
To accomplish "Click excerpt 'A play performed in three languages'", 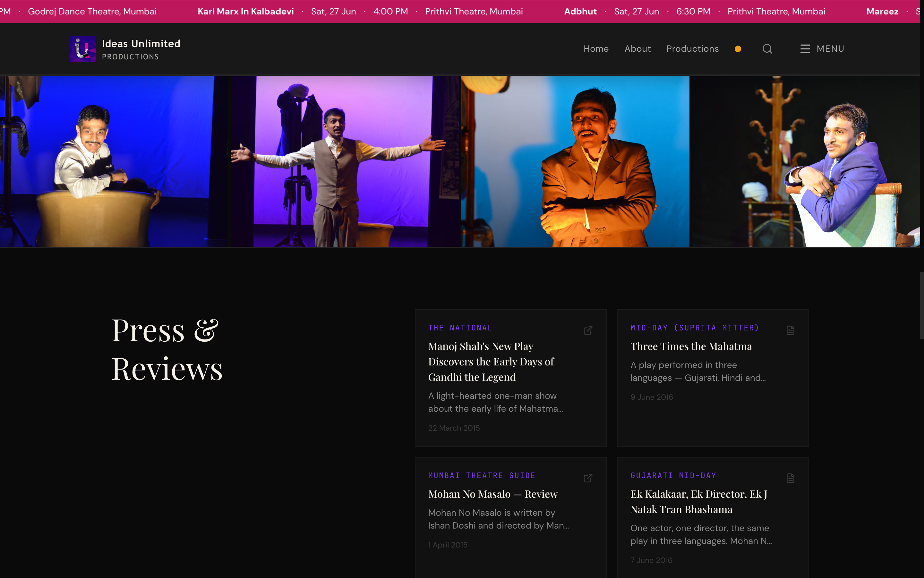I will [x=698, y=371].
